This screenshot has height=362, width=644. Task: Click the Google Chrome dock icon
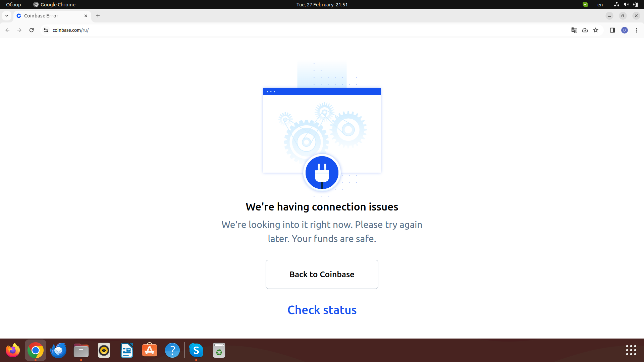[36, 351]
